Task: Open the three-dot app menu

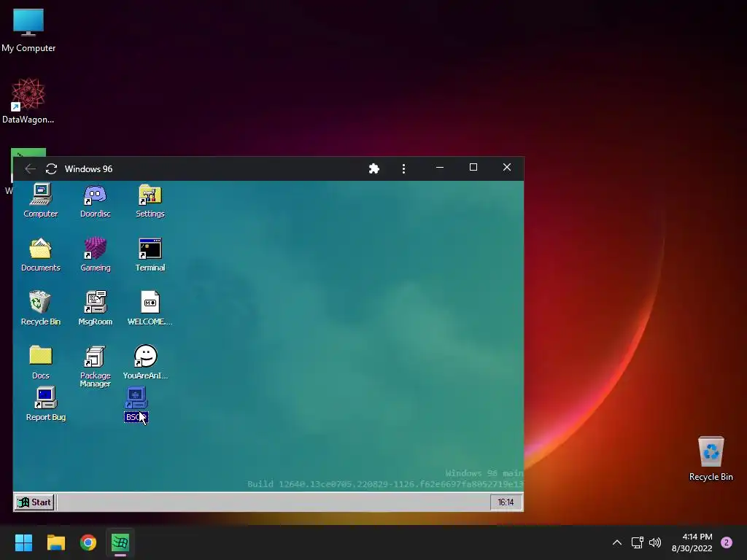Action: pos(403,168)
